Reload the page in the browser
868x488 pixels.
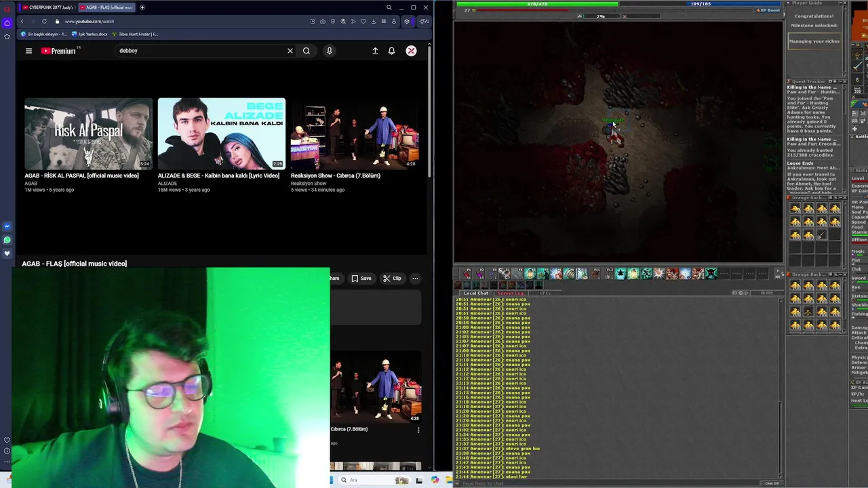click(x=44, y=21)
